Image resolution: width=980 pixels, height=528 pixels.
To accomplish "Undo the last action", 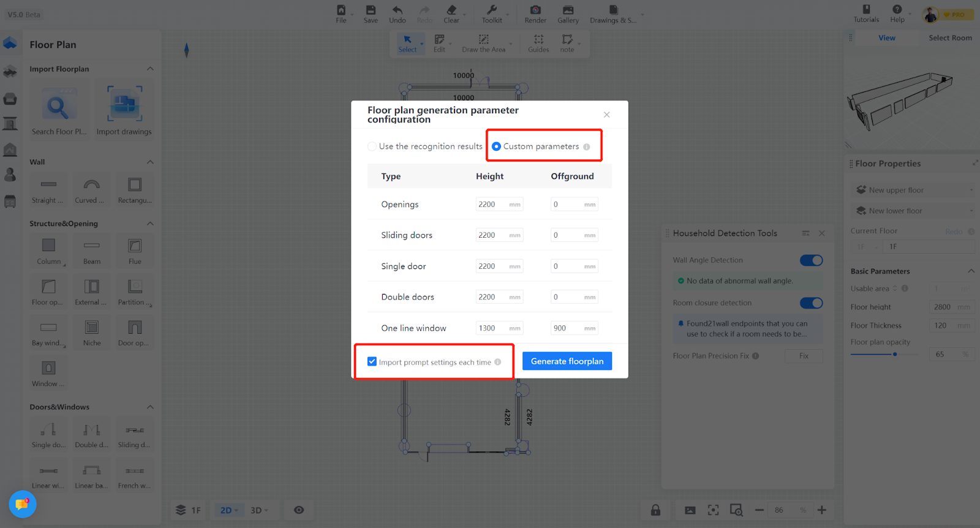I will point(398,14).
